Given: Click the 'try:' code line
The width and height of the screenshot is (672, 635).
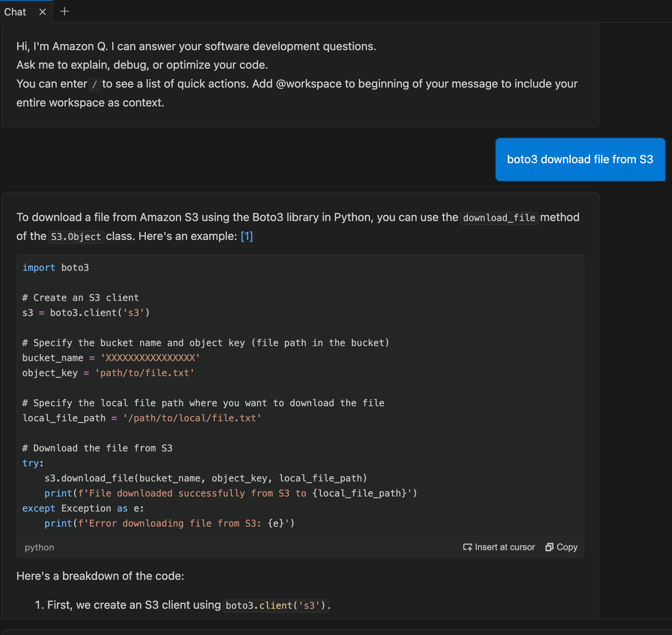Looking at the screenshot, I should point(33,463).
